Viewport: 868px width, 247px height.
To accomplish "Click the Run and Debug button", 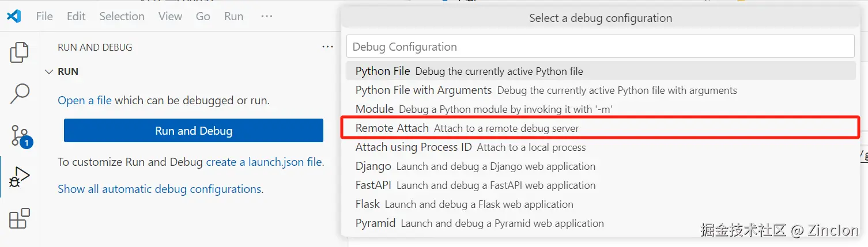I will pos(194,131).
